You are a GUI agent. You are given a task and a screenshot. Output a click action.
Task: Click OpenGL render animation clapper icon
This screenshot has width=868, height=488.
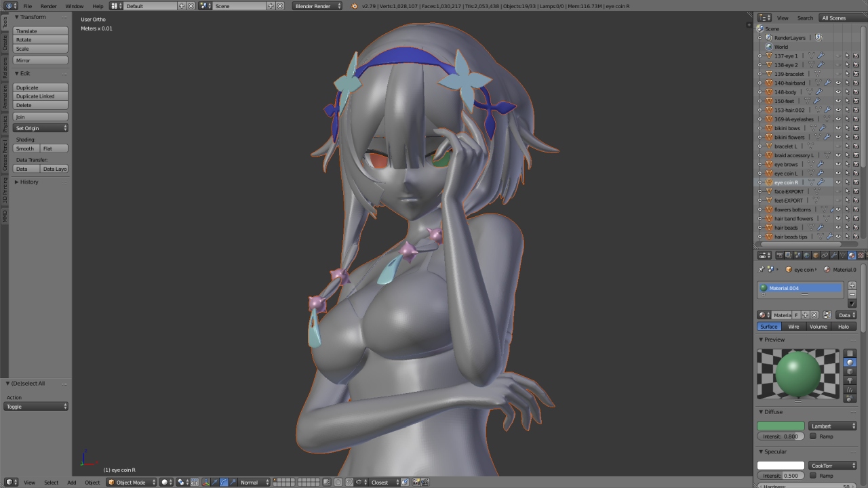pyautogui.click(x=425, y=482)
